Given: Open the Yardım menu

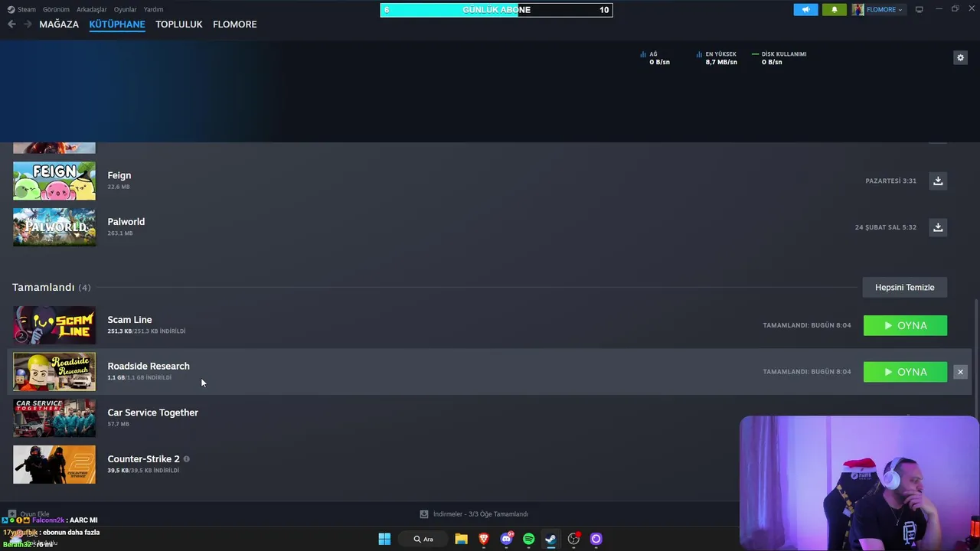Looking at the screenshot, I should click(153, 9).
